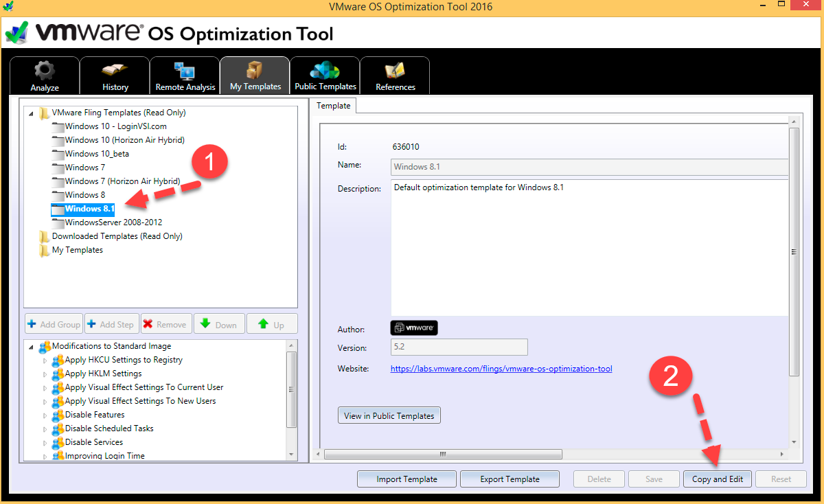Collapse the VMware Fling Templates folder
The image size is (824, 504).
tap(30, 113)
